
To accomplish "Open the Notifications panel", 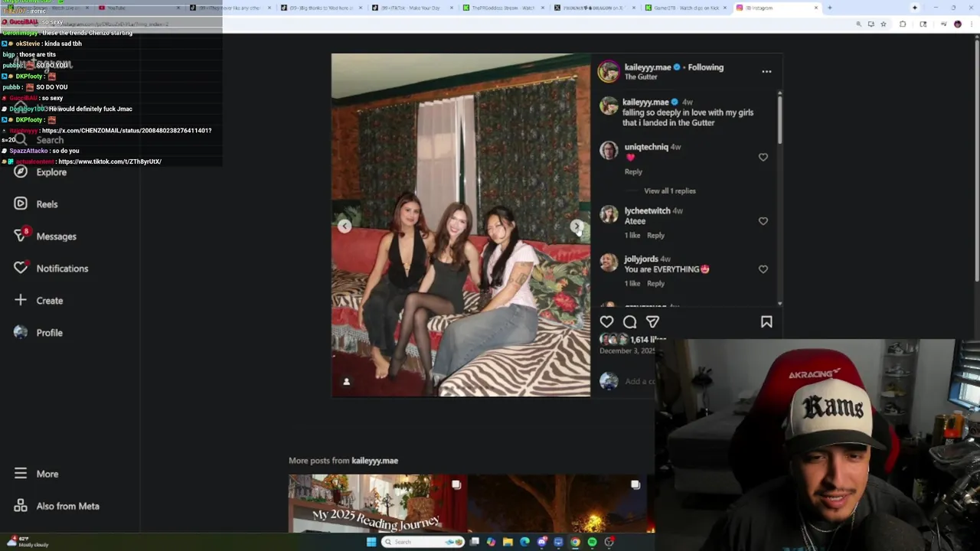I will pyautogui.click(x=51, y=269).
